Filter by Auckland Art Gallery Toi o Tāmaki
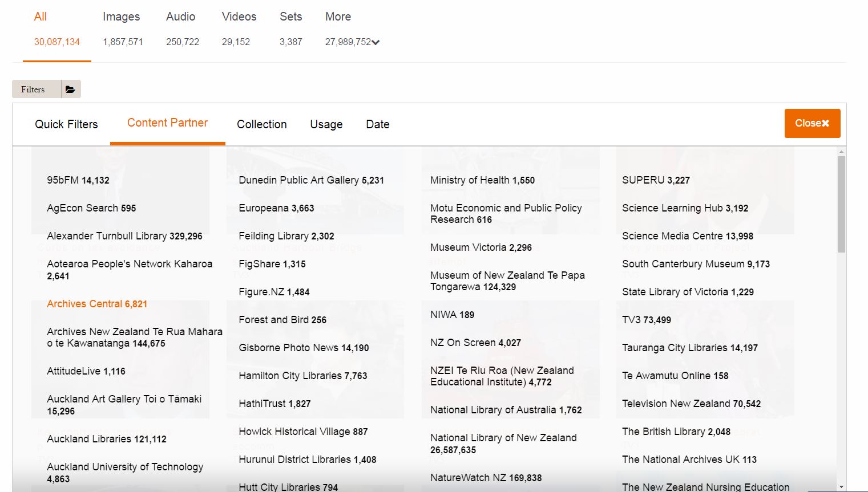 [x=124, y=405]
